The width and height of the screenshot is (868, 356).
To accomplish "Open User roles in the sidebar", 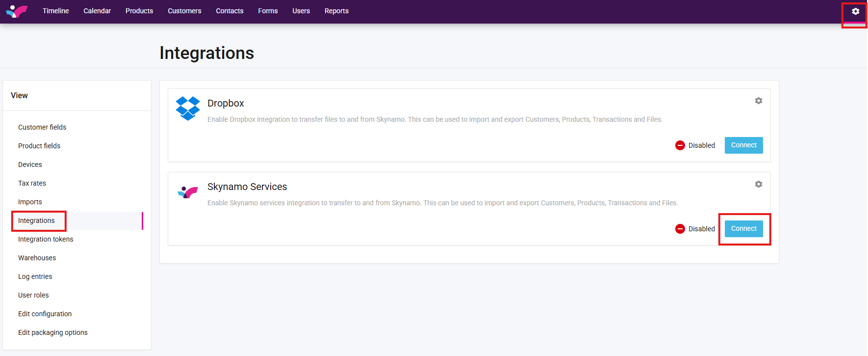I will coord(33,295).
